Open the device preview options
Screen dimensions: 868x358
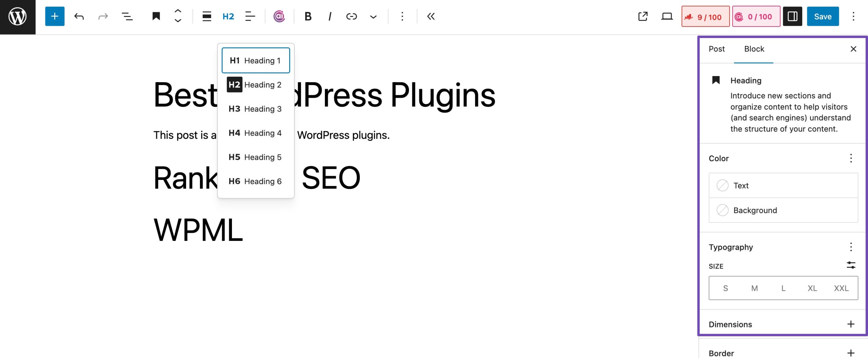click(x=667, y=16)
